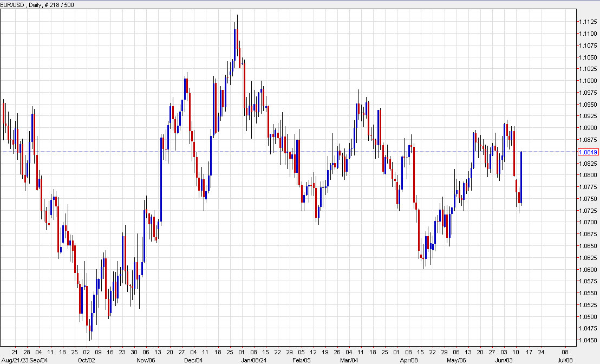This screenshot has height=364, width=600.
Task: Select the dashed horizontal price line
Action: (271, 152)
